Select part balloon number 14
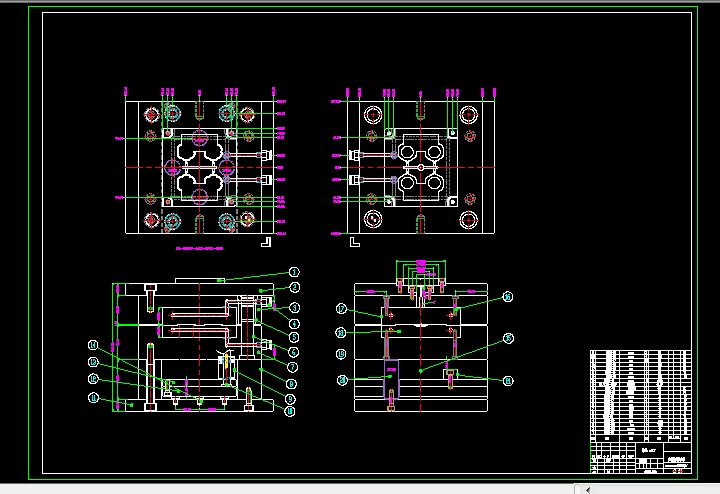This screenshot has width=720, height=494. click(93, 345)
